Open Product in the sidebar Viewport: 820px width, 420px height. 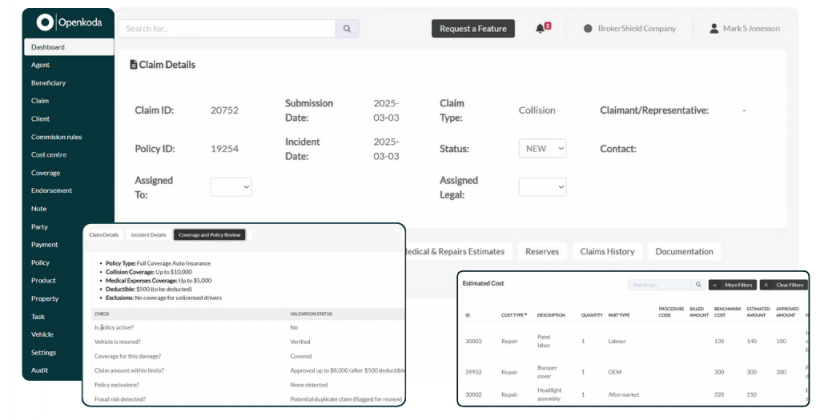43,280
